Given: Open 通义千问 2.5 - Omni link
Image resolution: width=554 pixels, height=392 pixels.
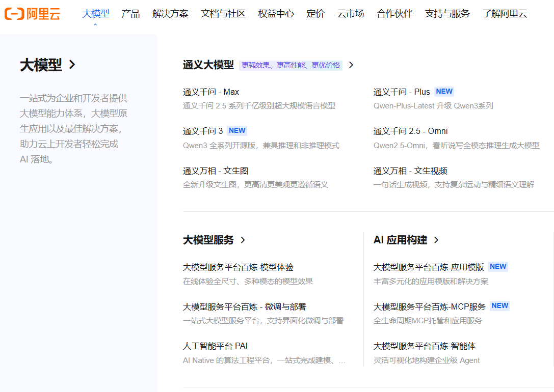Looking at the screenshot, I should [x=411, y=131].
